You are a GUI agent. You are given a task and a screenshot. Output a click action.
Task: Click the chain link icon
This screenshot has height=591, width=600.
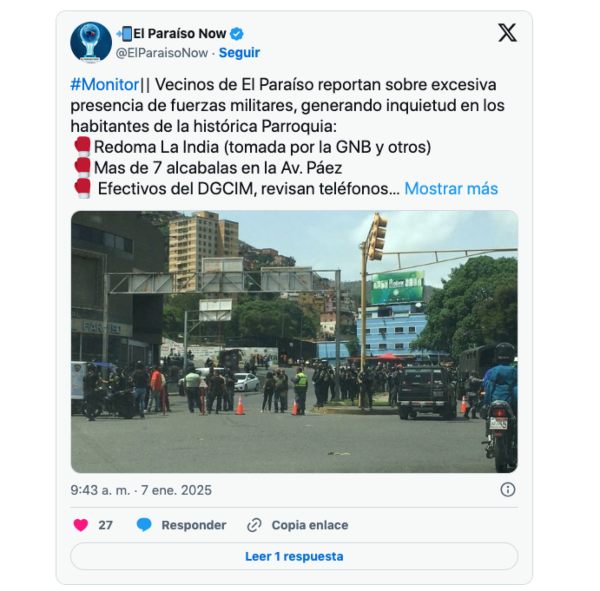[x=254, y=525]
